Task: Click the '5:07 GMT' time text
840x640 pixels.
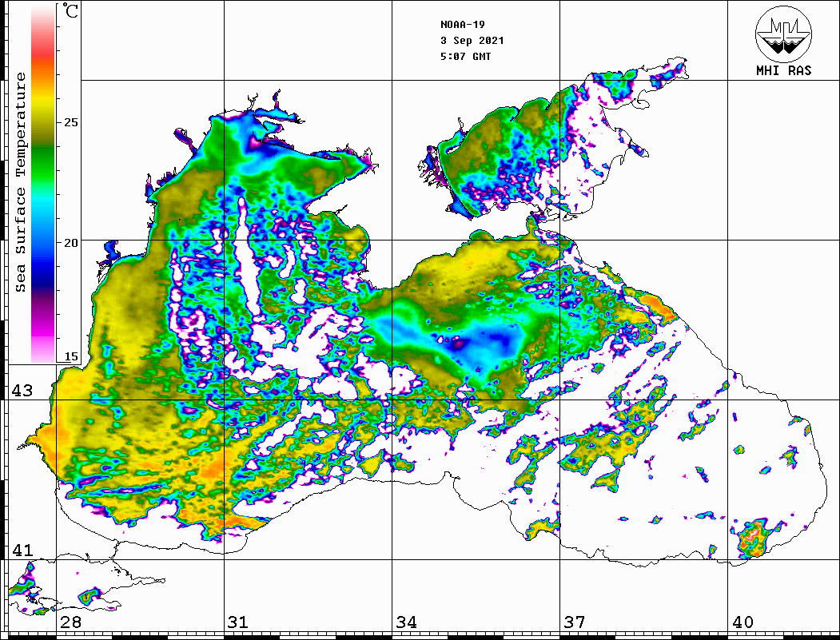Action: [465, 56]
